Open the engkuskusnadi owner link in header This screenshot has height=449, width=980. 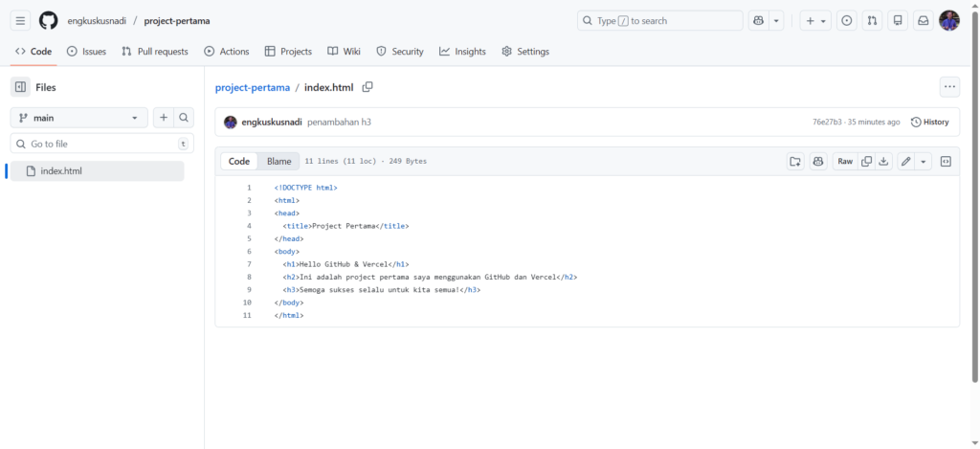point(97,21)
